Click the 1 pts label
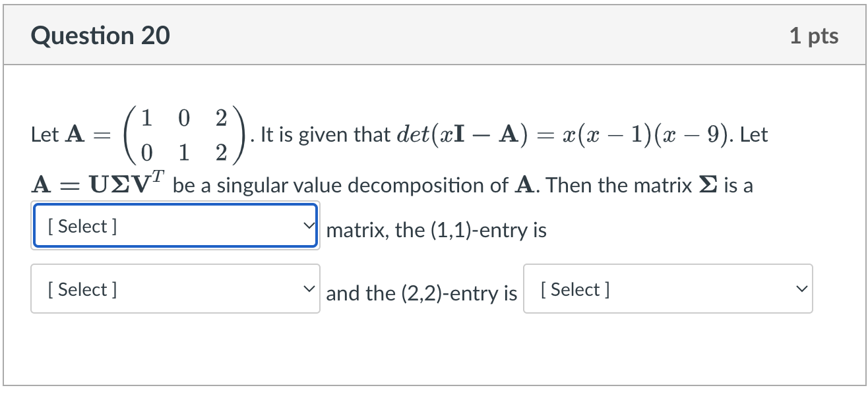Viewport: 868px width, 394px height. 815,36
